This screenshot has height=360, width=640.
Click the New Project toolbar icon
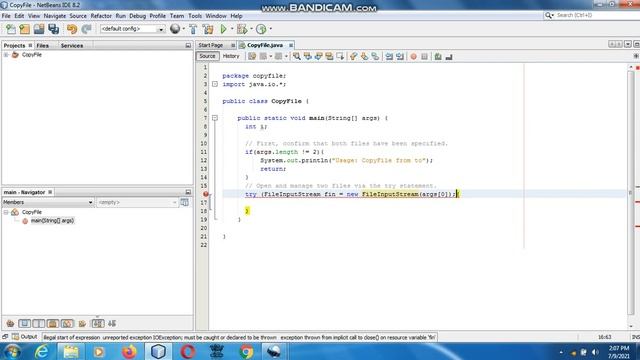[x=24, y=29]
